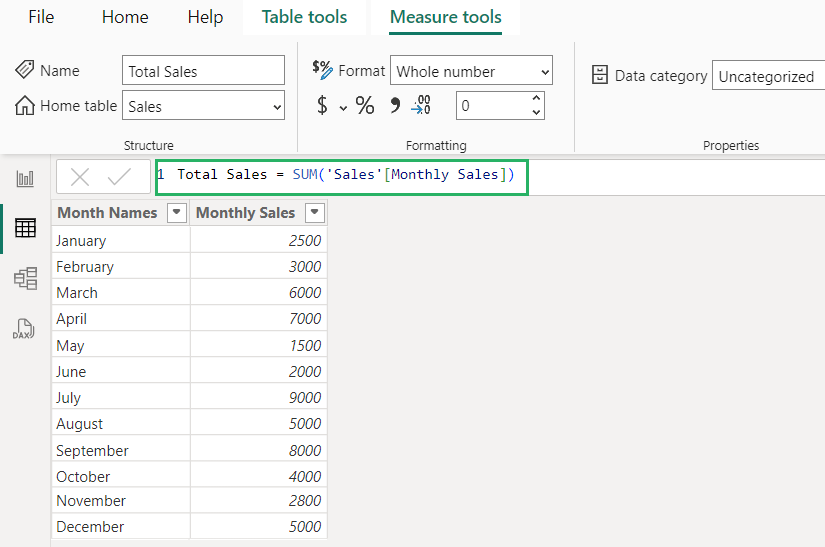The height and width of the screenshot is (547, 825).
Task: Cancel formula with X icon
Action: point(81,177)
